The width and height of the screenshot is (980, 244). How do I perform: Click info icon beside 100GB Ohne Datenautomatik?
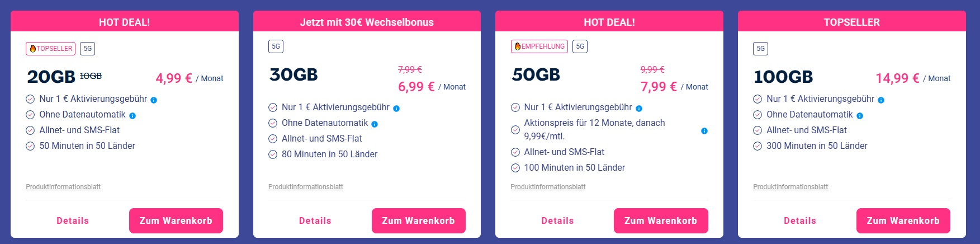(860, 116)
